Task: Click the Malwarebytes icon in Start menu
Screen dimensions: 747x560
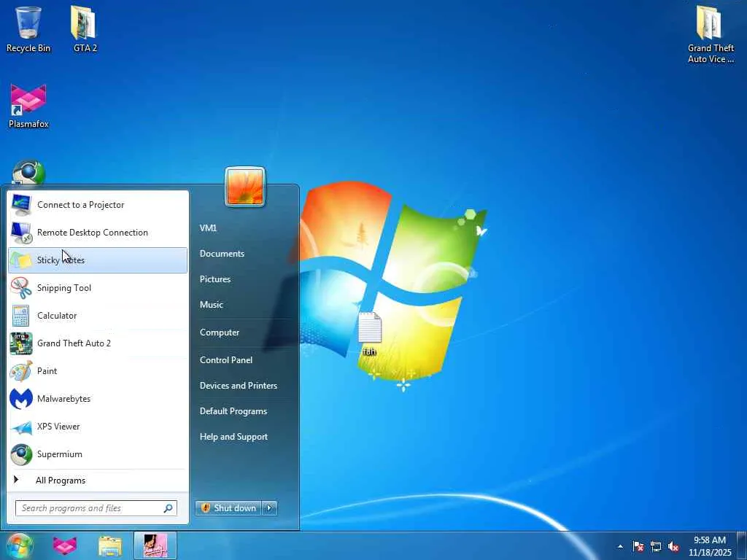Action: 21,399
